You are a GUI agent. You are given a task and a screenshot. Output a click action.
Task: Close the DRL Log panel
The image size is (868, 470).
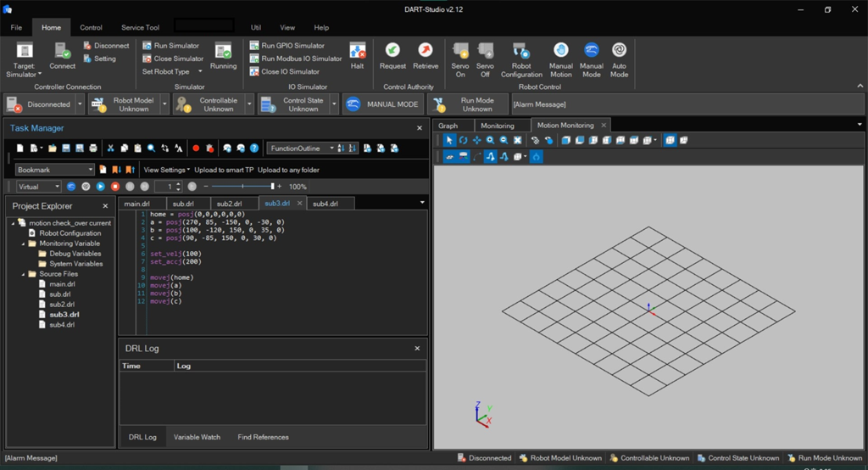[x=417, y=348]
